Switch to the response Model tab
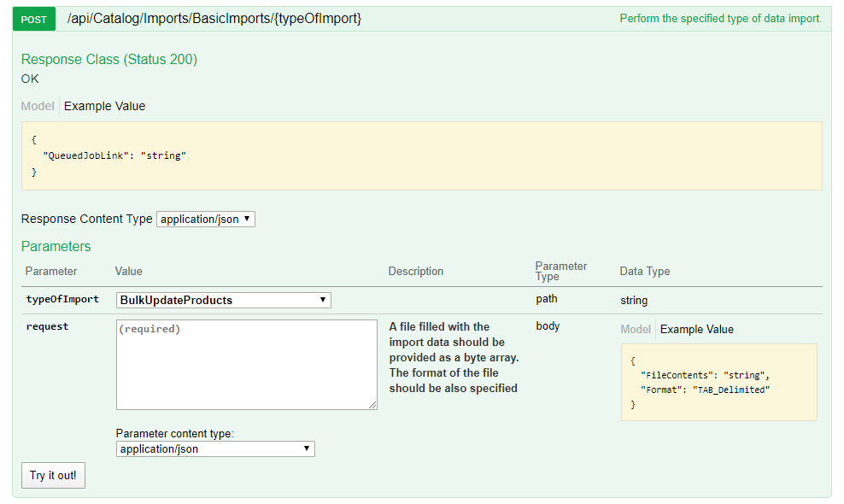 coord(38,106)
